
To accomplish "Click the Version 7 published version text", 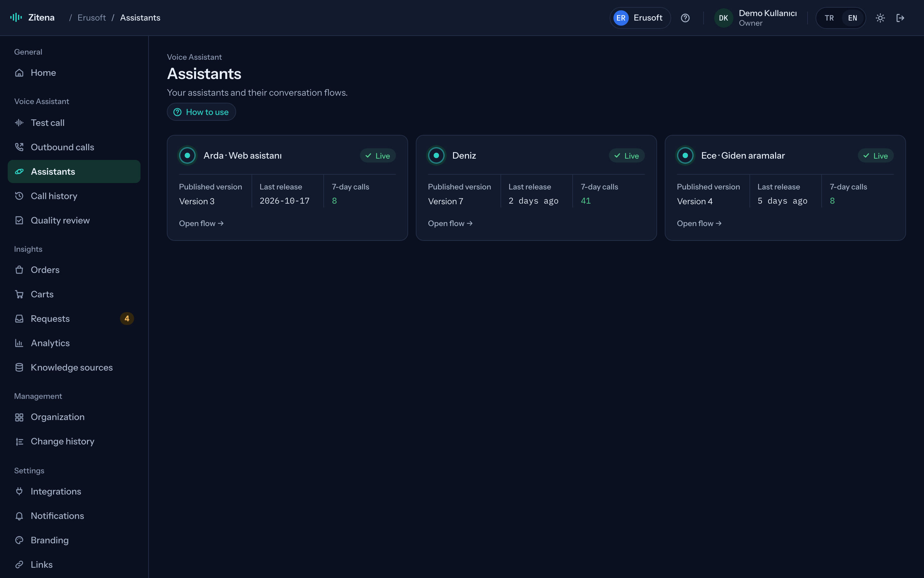I will point(446,201).
